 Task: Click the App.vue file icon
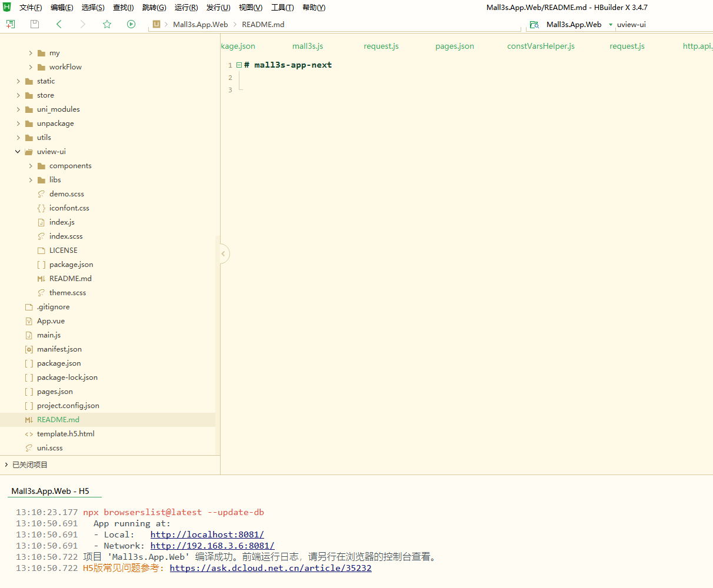tap(29, 321)
